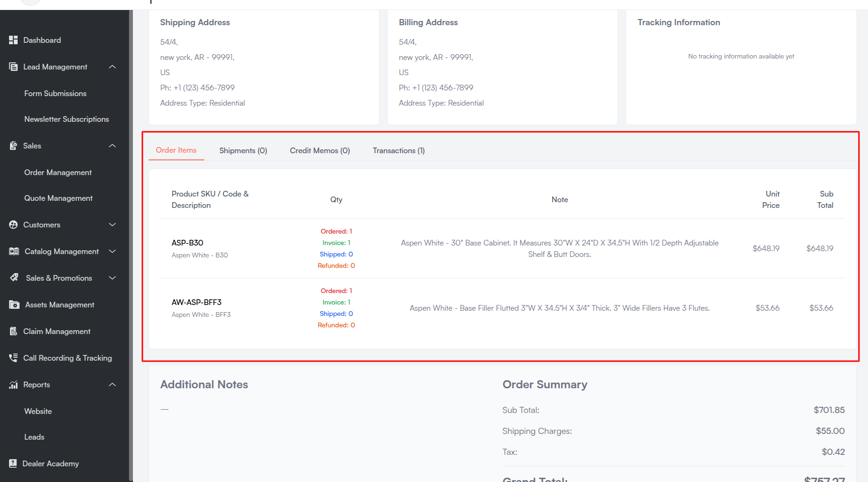868x482 pixels.
Task: Expand the Sales & Promotions chevron
Action: coord(112,278)
